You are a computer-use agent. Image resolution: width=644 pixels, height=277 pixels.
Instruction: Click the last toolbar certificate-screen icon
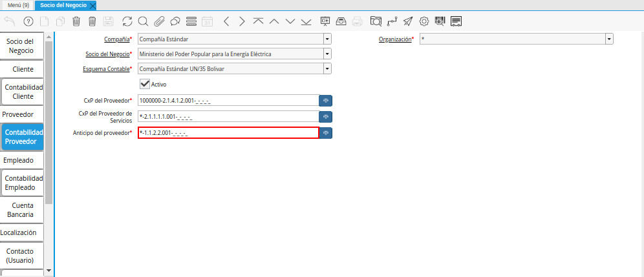(x=456, y=21)
